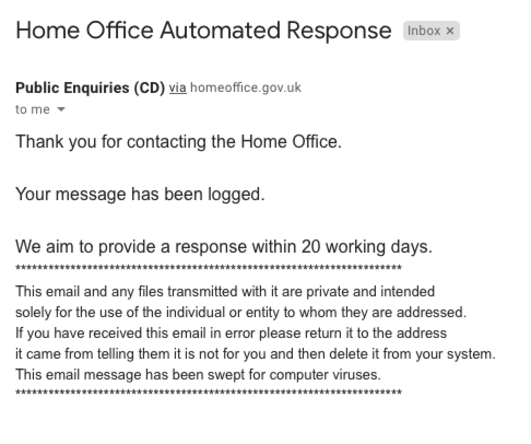Viewport: 531px width, 444px height.
Task: Click the lower asterisk divider line
Action: click(209, 393)
